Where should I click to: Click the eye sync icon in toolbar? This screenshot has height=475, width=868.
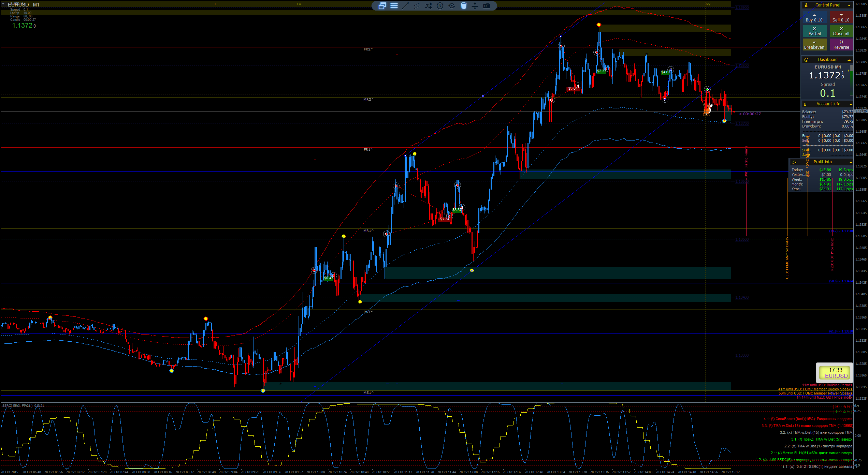click(452, 6)
